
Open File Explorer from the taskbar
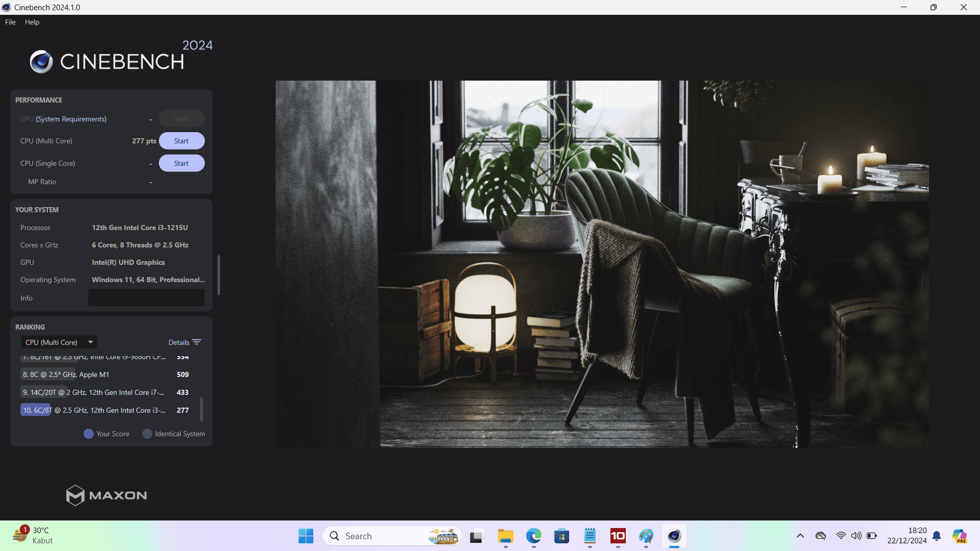click(x=505, y=536)
